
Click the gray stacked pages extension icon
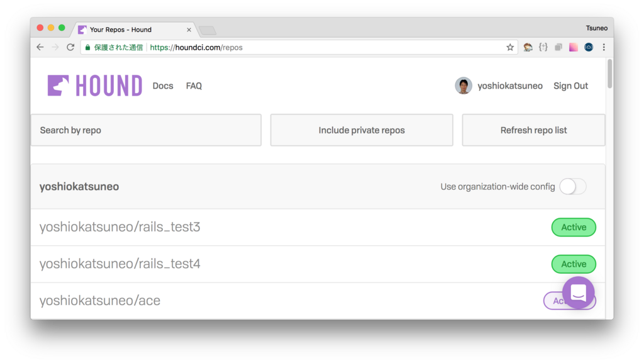(558, 47)
